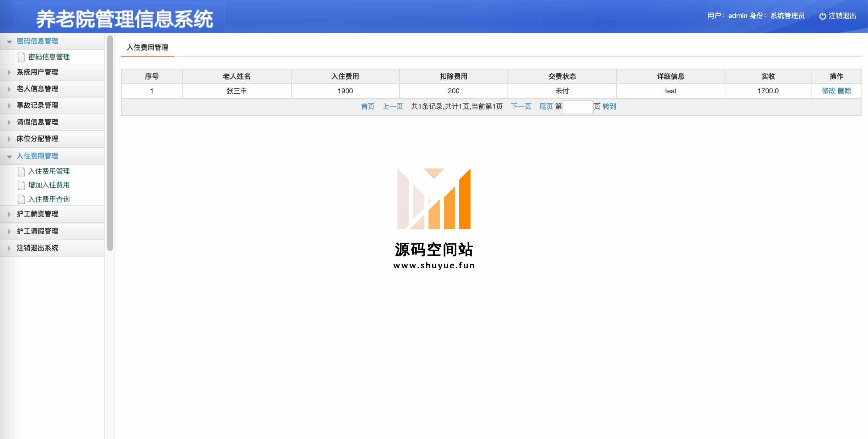The image size is (868, 439).
Task: Click the 详细信息 column header
Action: 671,76
